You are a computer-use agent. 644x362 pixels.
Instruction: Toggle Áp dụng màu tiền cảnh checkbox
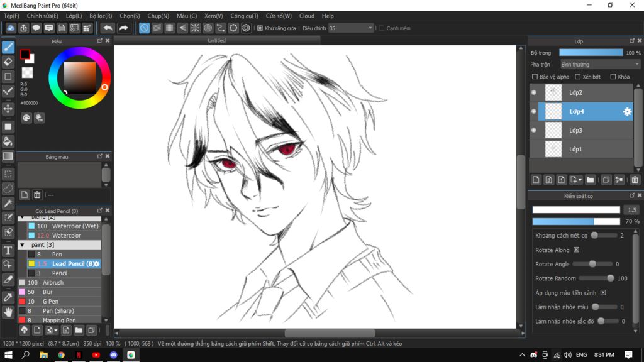pyautogui.click(x=603, y=293)
